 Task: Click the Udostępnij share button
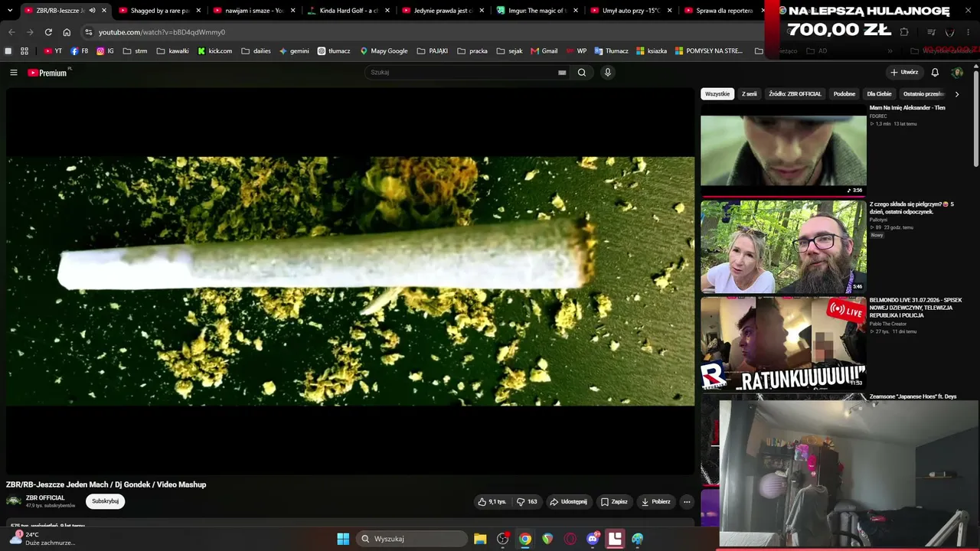click(x=568, y=502)
